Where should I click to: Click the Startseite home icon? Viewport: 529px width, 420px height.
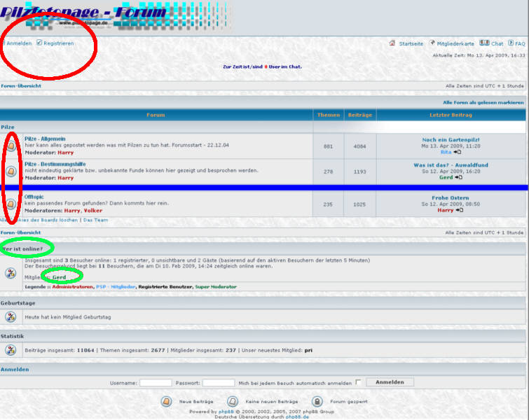tap(393, 43)
